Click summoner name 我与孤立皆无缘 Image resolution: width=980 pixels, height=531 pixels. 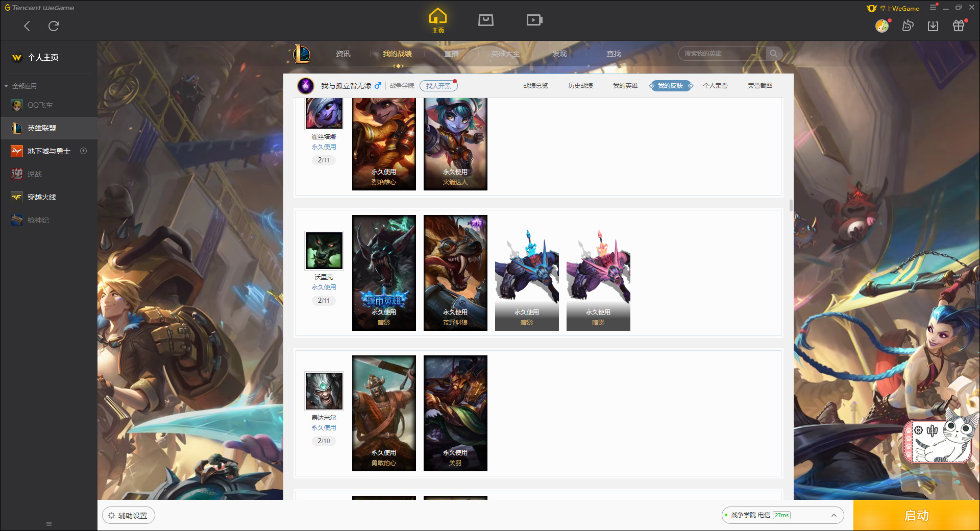[346, 86]
